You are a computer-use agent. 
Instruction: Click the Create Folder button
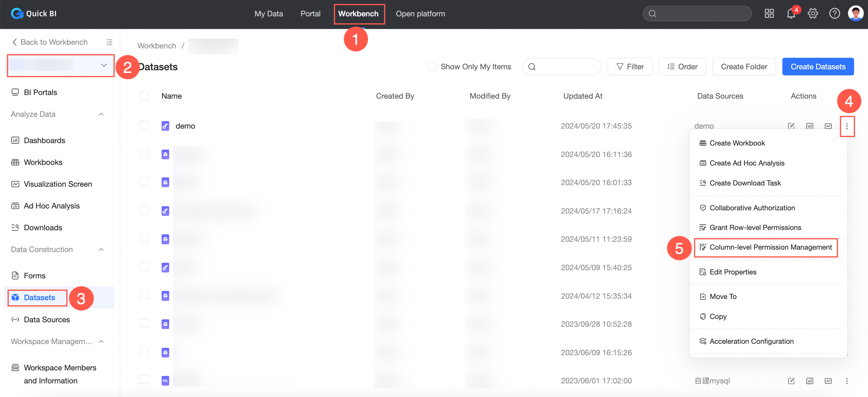click(744, 67)
